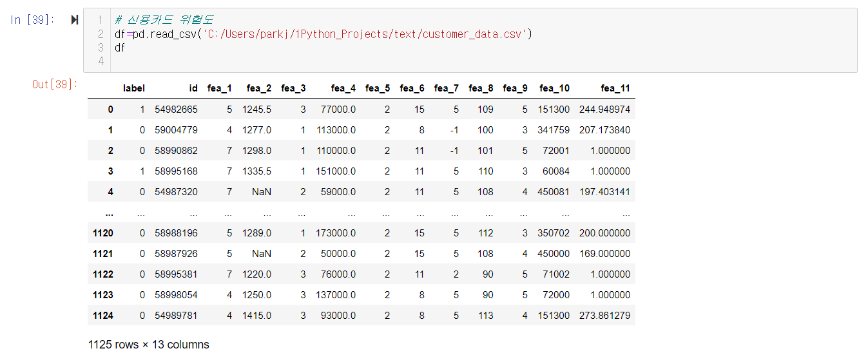Click fea_10 value 350702

click(x=554, y=233)
